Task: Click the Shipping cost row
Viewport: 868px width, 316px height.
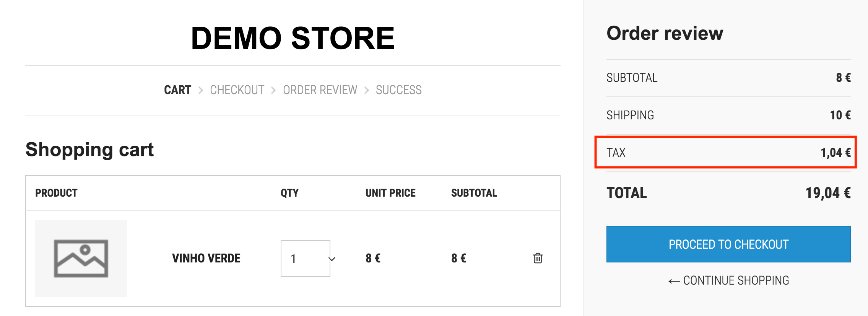Action: click(728, 115)
